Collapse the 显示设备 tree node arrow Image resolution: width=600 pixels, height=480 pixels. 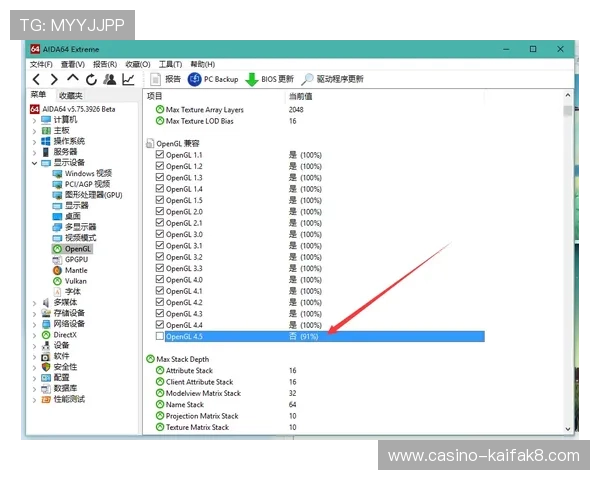point(34,163)
